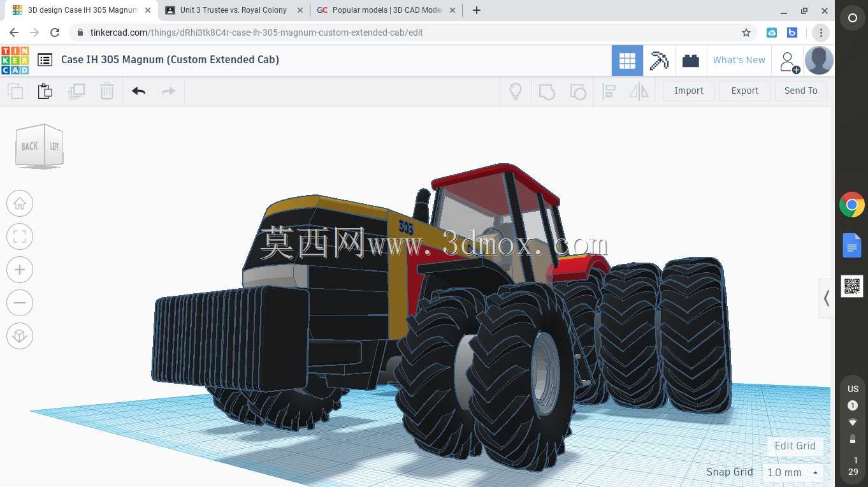Click the browser Back arrow
868x487 pixels.
tap(14, 33)
